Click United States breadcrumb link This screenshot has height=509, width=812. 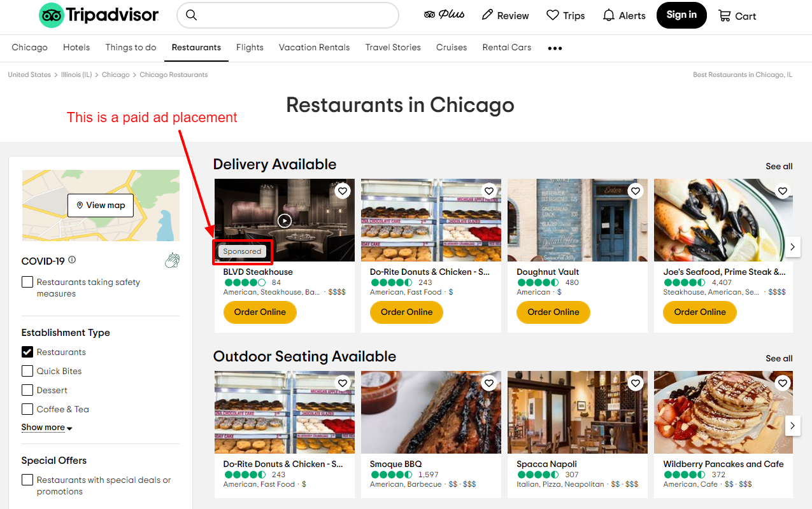pos(29,75)
